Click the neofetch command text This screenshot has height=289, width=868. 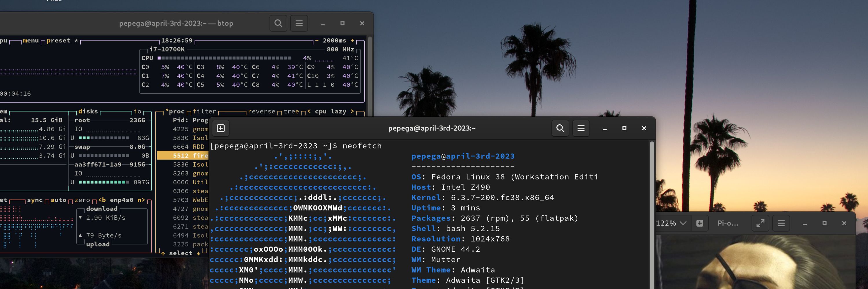coord(362,146)
